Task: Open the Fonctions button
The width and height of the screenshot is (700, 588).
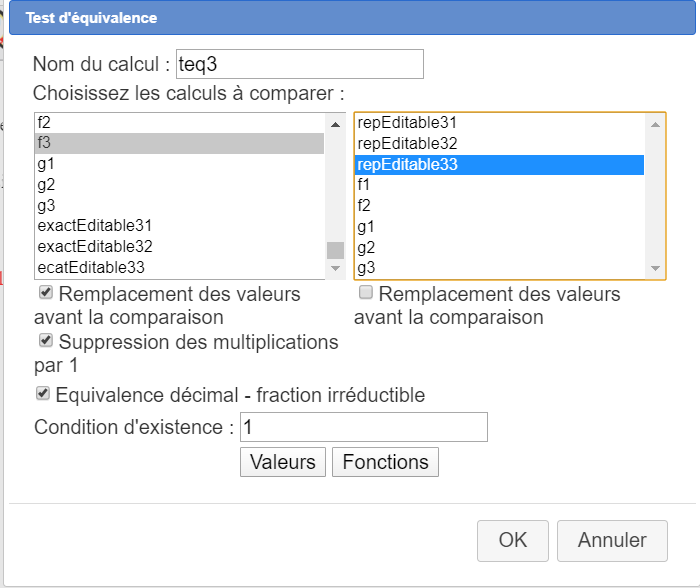Action: 385,462
